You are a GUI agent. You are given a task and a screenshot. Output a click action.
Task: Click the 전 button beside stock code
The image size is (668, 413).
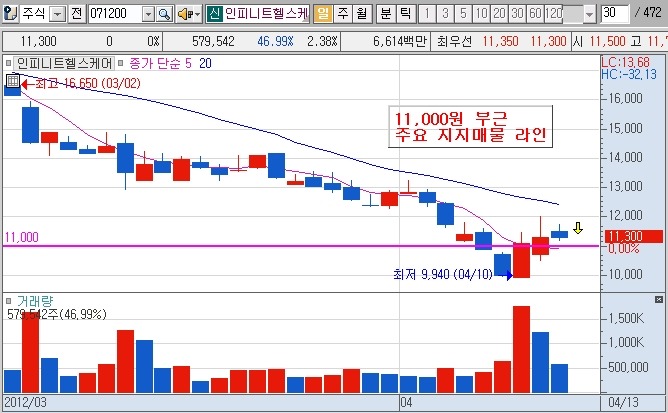(x=77, y=14)
